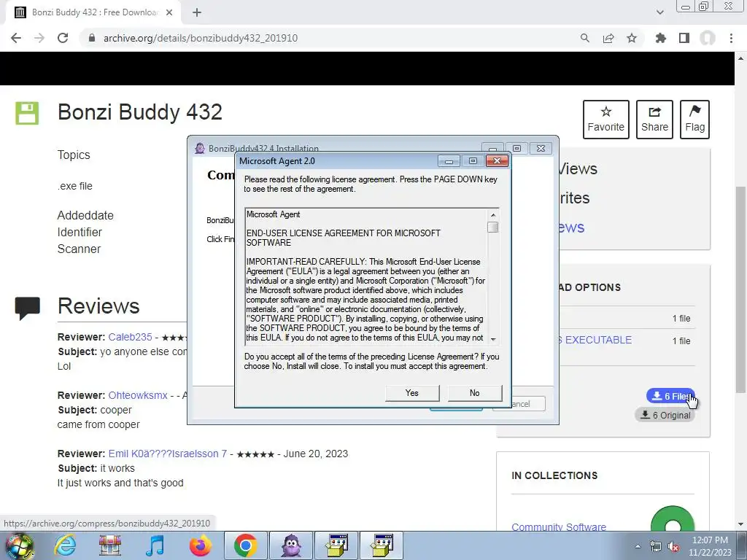Open the Community Software collection link
747x560 pixels.
(x=559, y=527)
